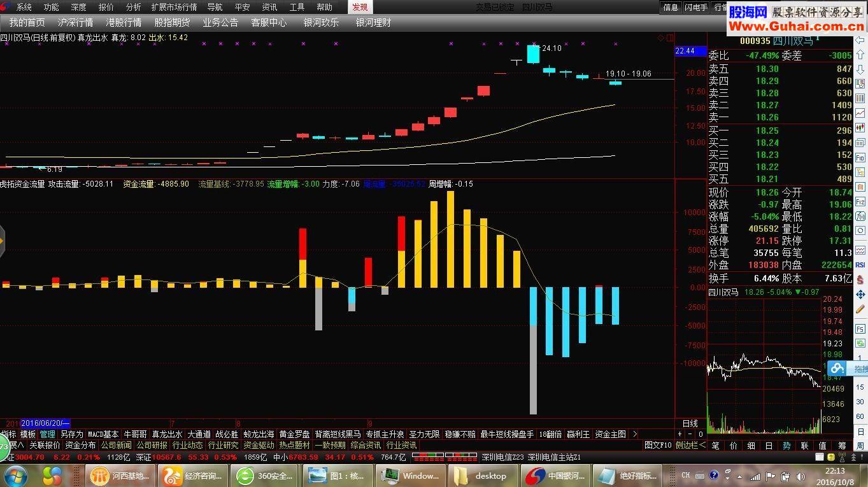Open 资金分布 view
Image resolution: width=868 pixels, height=487 pixels.
click(x=80, y=445)
